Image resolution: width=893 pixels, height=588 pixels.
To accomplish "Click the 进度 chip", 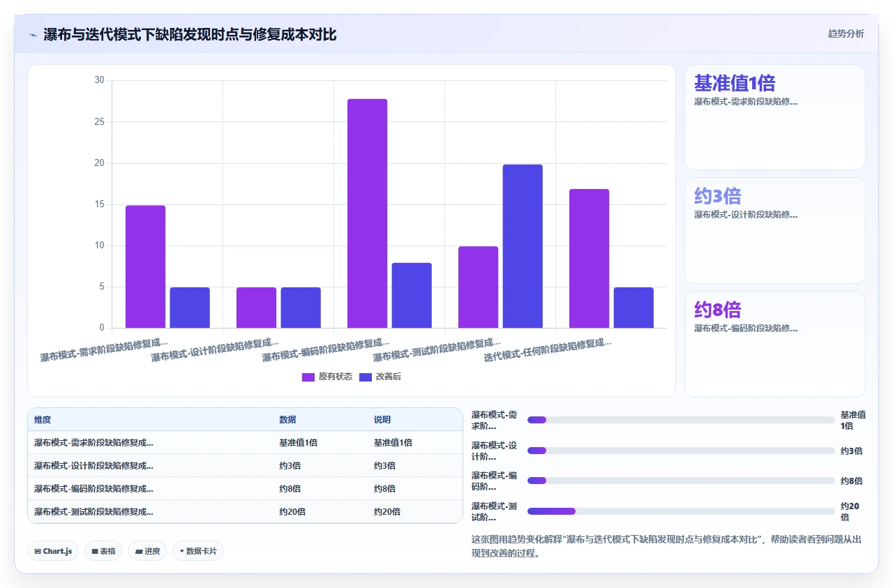I will coord(147,551).
